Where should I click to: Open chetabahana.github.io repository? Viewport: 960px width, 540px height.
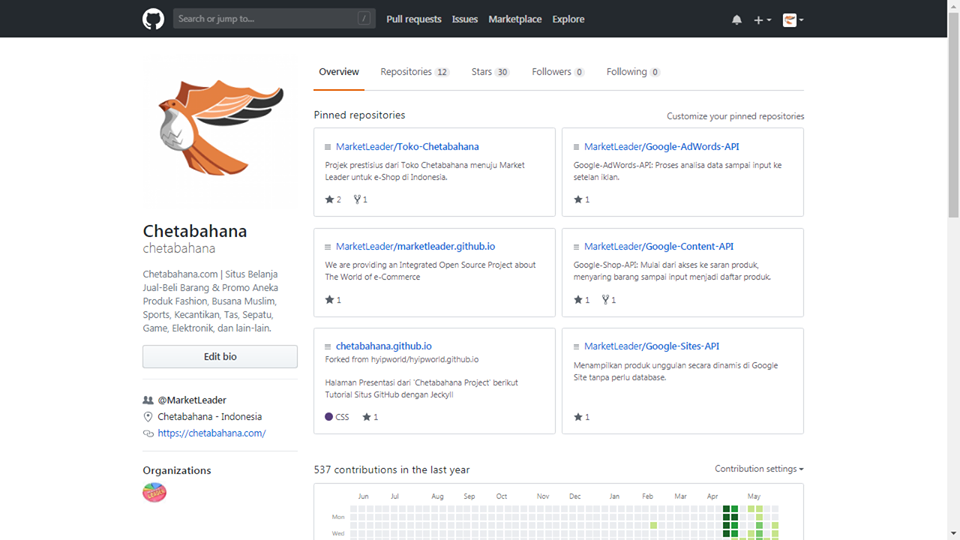coord(383,346)
